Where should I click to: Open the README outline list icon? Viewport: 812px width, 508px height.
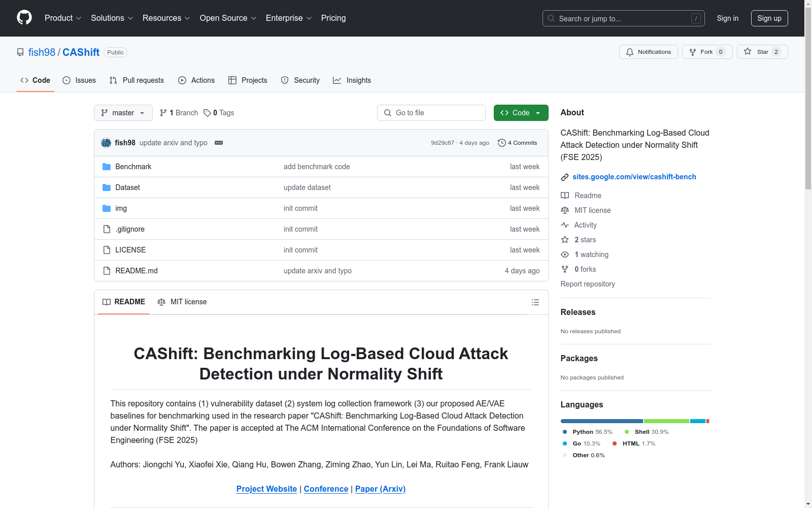(x=535, y=302)
